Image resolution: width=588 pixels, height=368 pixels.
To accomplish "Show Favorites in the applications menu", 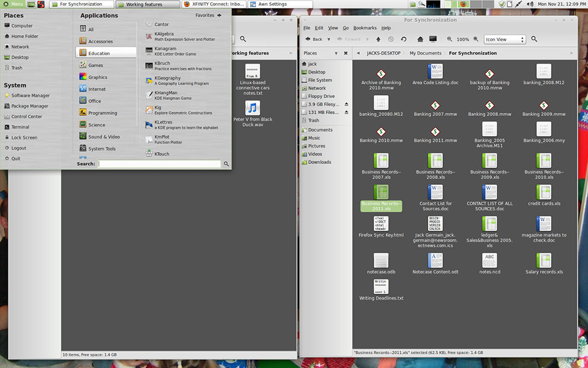I will point(208,15).
